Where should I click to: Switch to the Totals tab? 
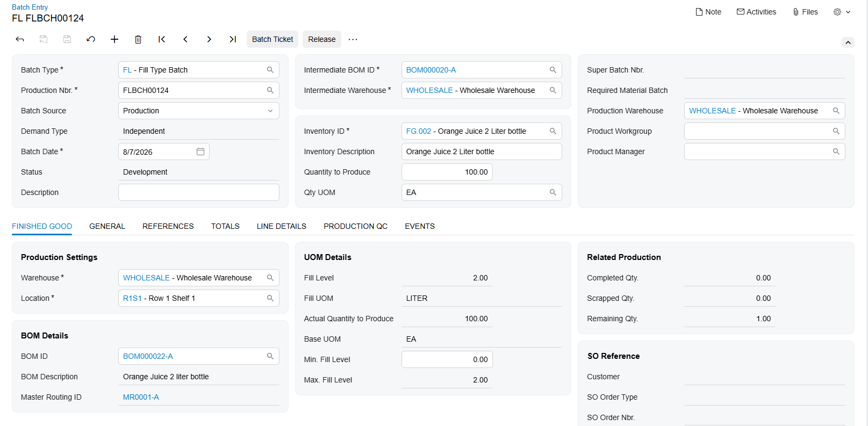click(225, 226)
